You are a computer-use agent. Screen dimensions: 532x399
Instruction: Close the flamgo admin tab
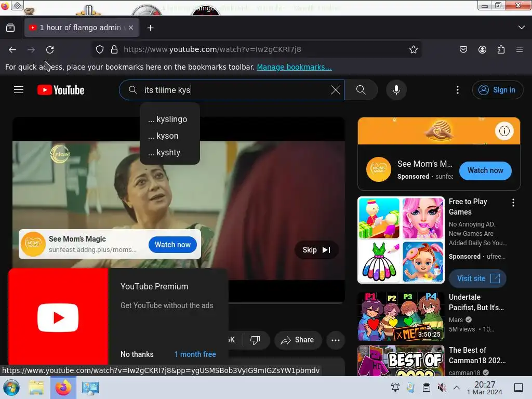[131, 28]
